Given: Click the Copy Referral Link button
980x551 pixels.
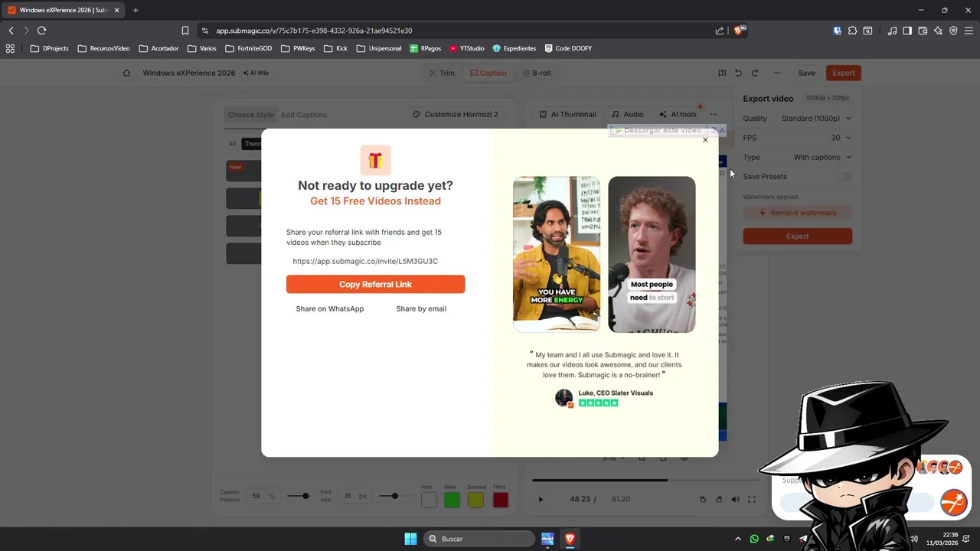Looking at the screenshot, I should (375, 284).
